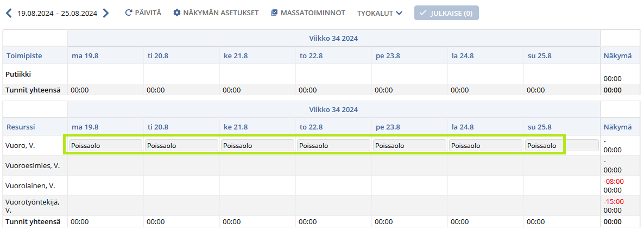
Task: Go to previous week with left chevron
Action: click(x=9, y=13)
